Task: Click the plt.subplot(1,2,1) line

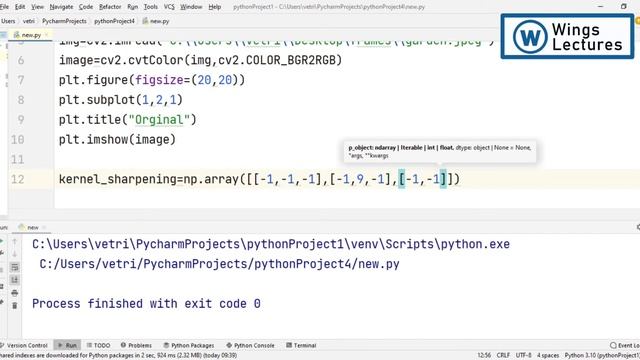Action: coord(120,100)
